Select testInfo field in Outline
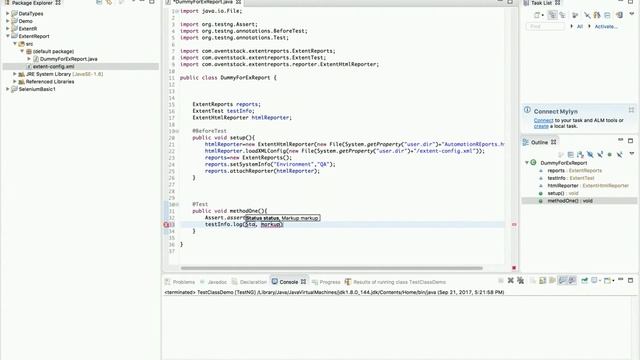This screenshot has width=640, height=360. (x=571, y=178)
